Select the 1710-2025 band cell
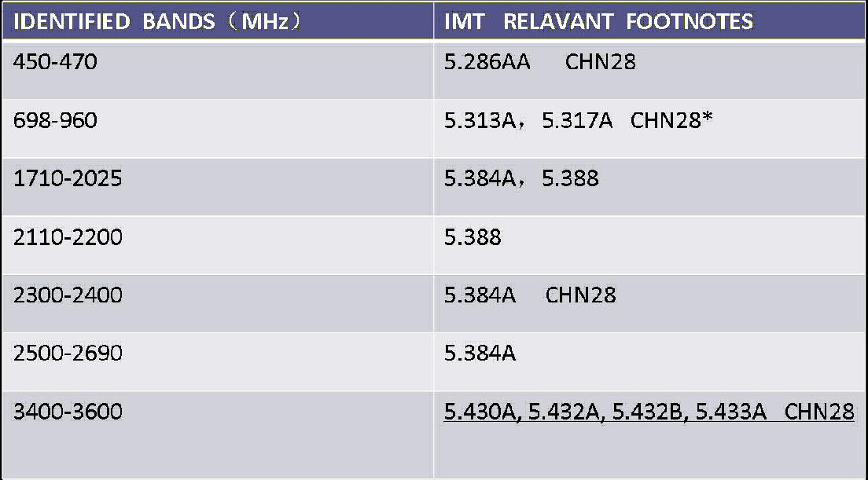The width and height of the screenshot is (868, 480). coord(218,187)
